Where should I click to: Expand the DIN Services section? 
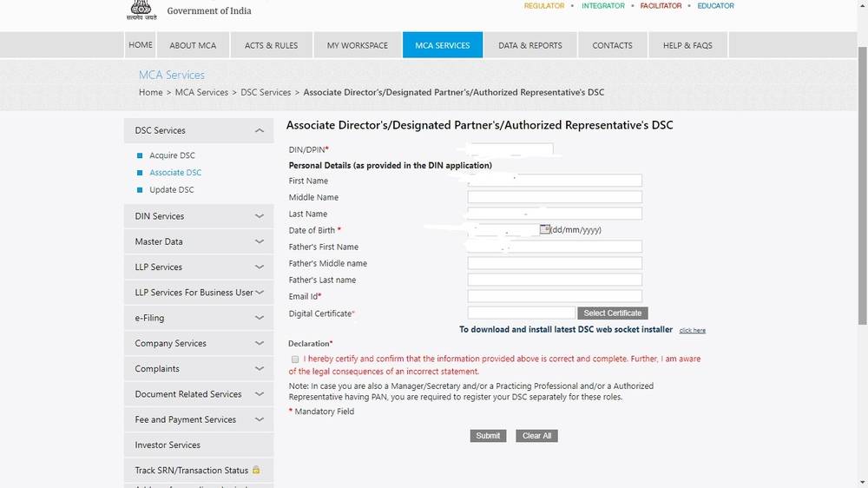[259, 216]
